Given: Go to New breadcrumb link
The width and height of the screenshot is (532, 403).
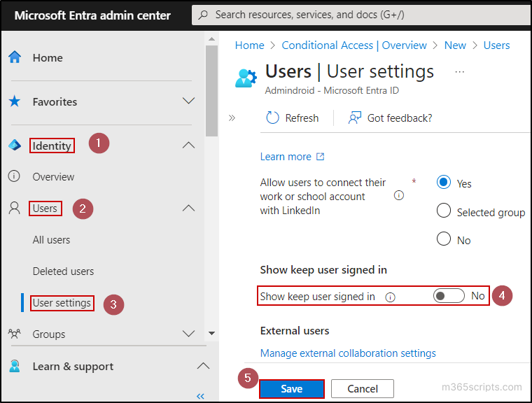Looking at the screenshot, I should point(455,45).
